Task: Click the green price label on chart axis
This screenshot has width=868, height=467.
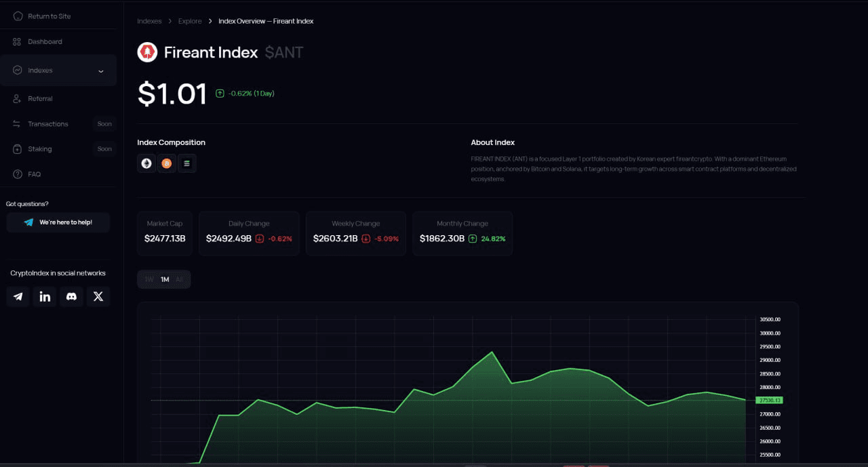Action: pyautogui.click(x=769, y=400)
